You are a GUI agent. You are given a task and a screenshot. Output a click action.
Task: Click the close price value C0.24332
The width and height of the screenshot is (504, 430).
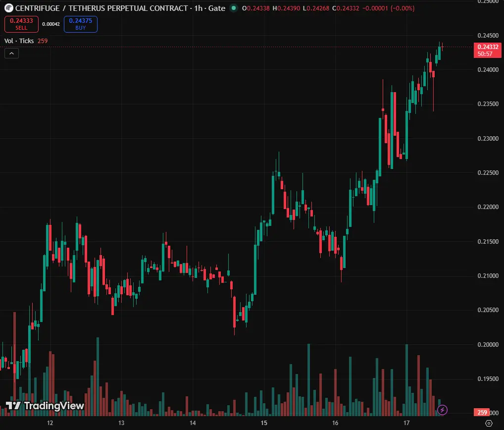[346, 8]
